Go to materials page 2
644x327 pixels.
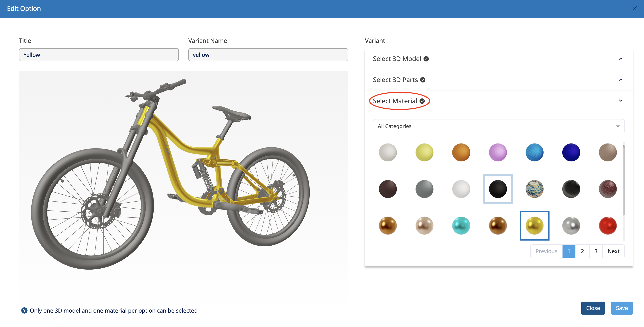coord(582,251)
